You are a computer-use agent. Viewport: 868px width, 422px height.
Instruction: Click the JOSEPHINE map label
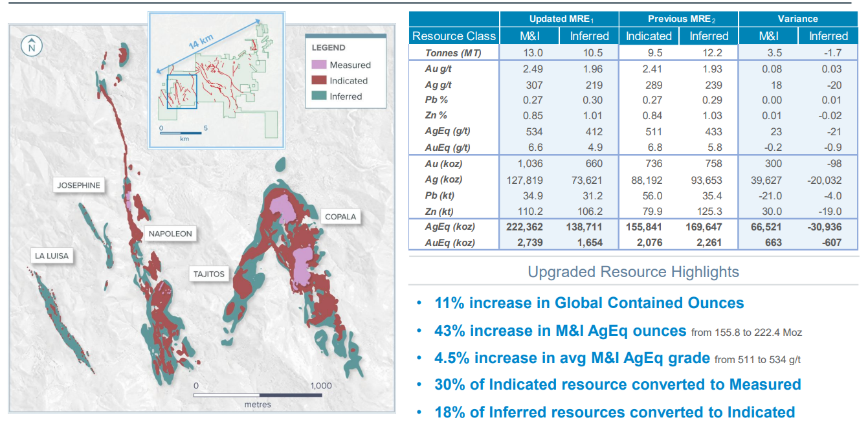click(x=79, y=185)
